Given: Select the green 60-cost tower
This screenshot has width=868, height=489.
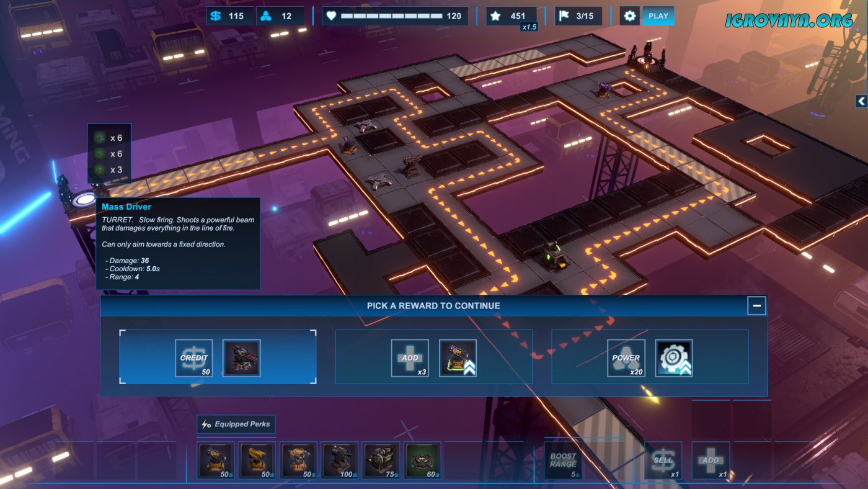Looking at the screenshot, I should (422, 460).
